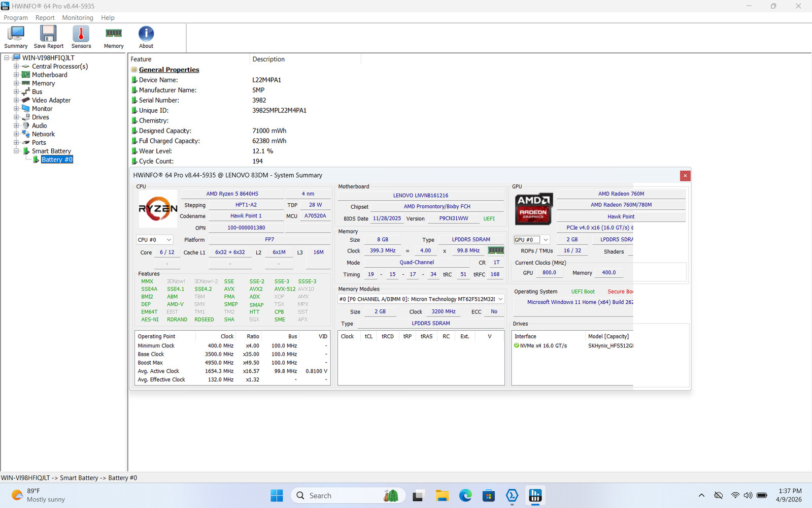Select Battery #0 in the tree

point(57,160)
